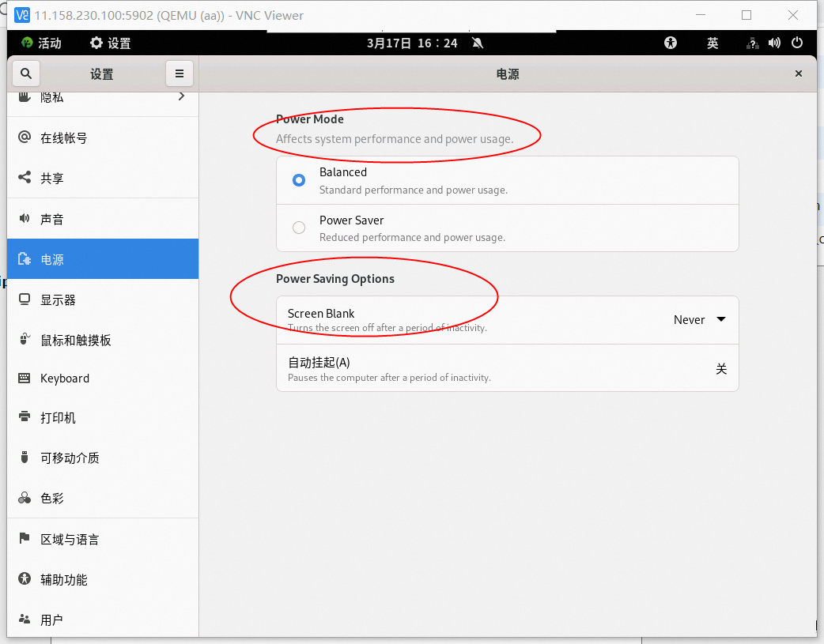
Task: Click the power icon in top bar
Action: 797,43
